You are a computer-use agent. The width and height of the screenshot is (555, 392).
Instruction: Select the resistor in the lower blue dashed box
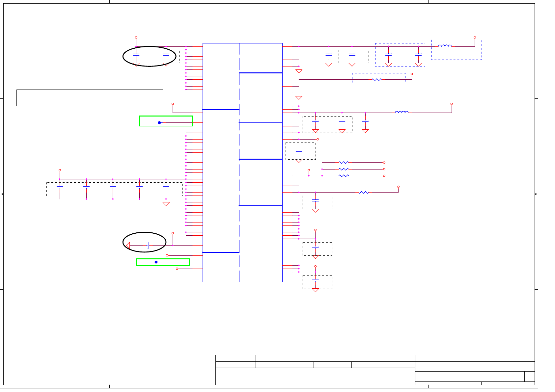(363, 192)
